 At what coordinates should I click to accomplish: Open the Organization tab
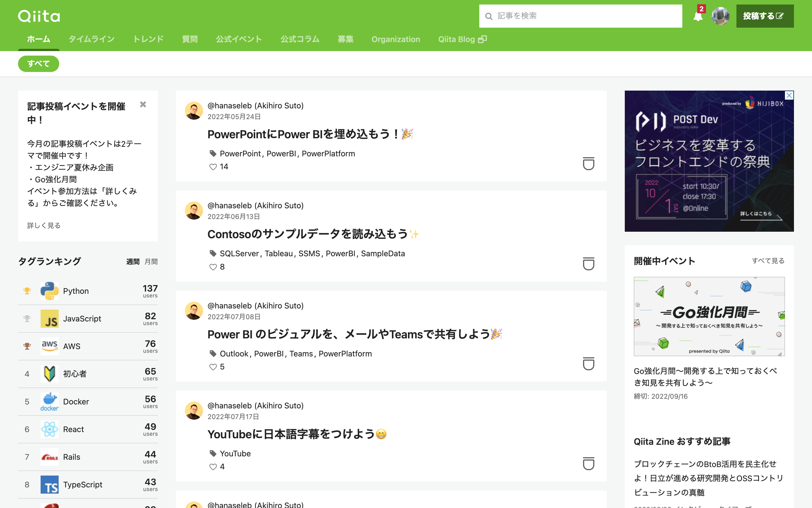396,39
